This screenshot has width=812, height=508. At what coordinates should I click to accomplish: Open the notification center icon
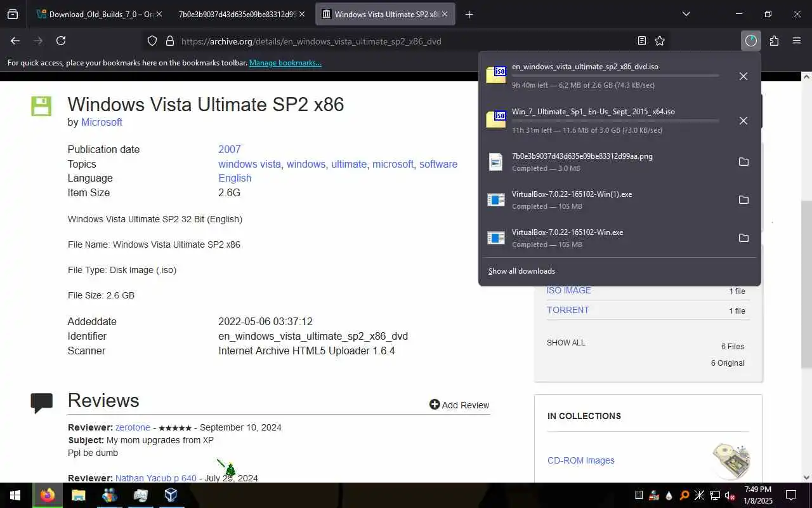(x=791, y=495)
